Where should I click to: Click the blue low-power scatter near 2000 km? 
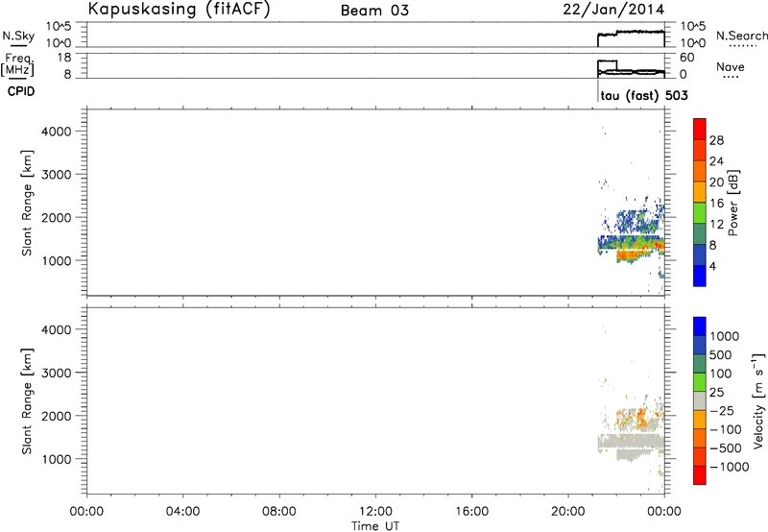point(632,221)
